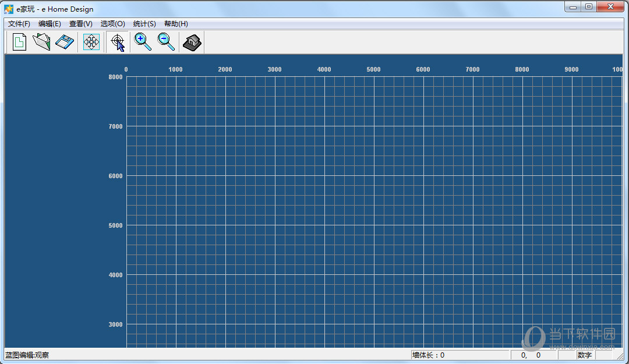The width and height of the screenshot is (629, 364).
Task: Click the app icon in title bar
Action: tap(9, 9)
